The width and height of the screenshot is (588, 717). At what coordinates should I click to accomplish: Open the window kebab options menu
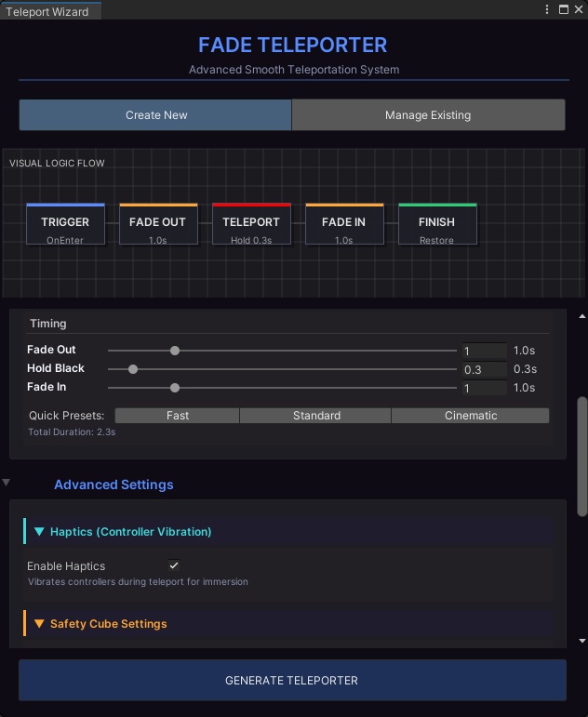tap(547, 9)
